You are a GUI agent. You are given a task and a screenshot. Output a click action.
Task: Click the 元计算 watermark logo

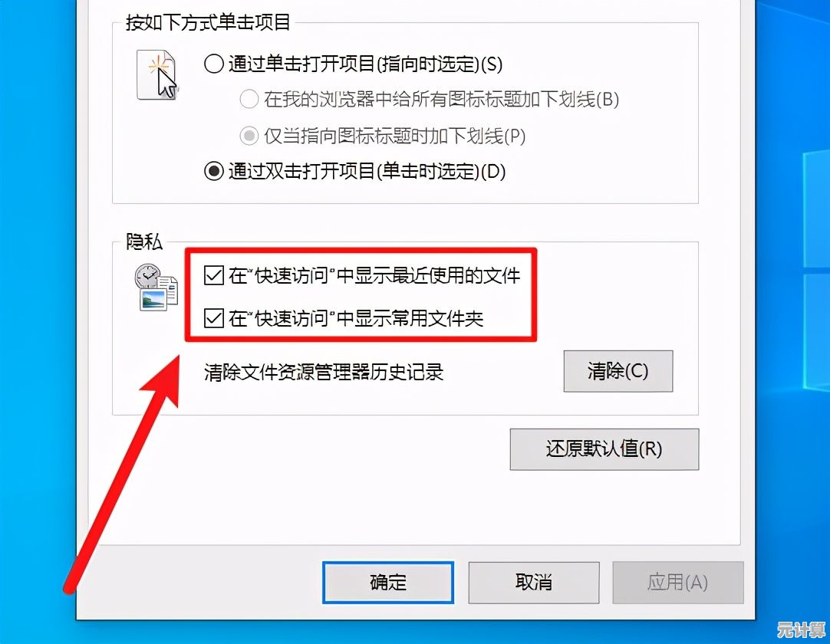click(801, 629)
